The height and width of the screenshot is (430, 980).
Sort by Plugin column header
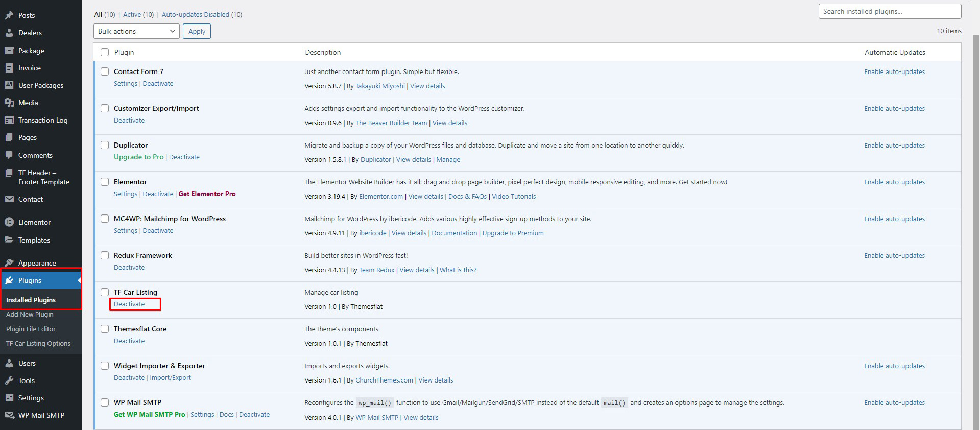point(124,52)
